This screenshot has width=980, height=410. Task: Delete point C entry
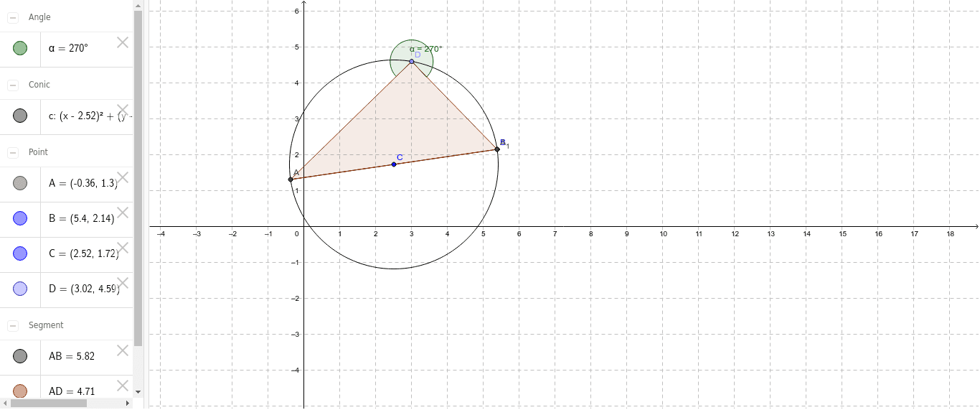click(x=123, y=248)
